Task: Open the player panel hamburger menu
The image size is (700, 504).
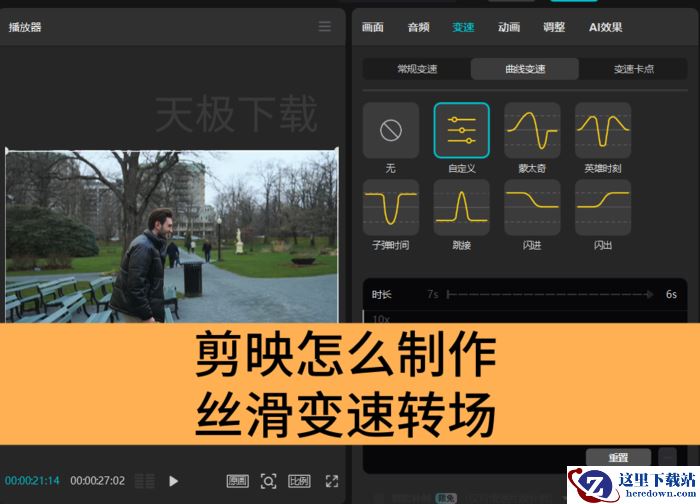Action: point(325,26)
